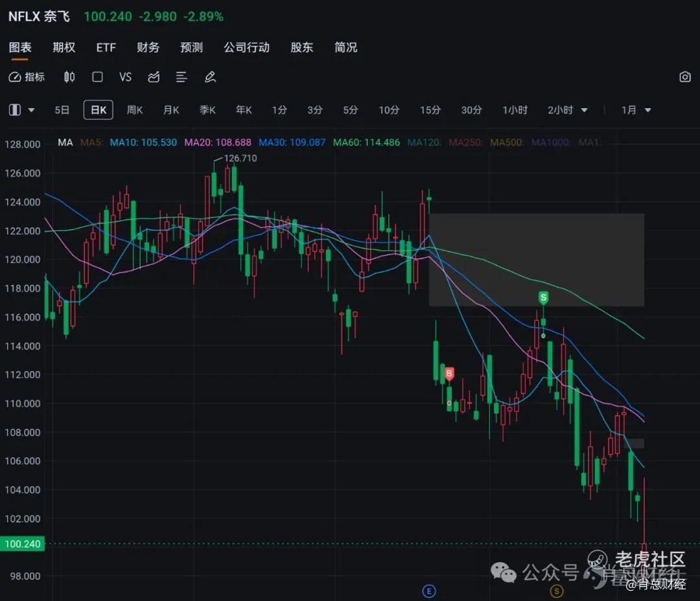Click the red B buy marker

[x=449, y=374]
